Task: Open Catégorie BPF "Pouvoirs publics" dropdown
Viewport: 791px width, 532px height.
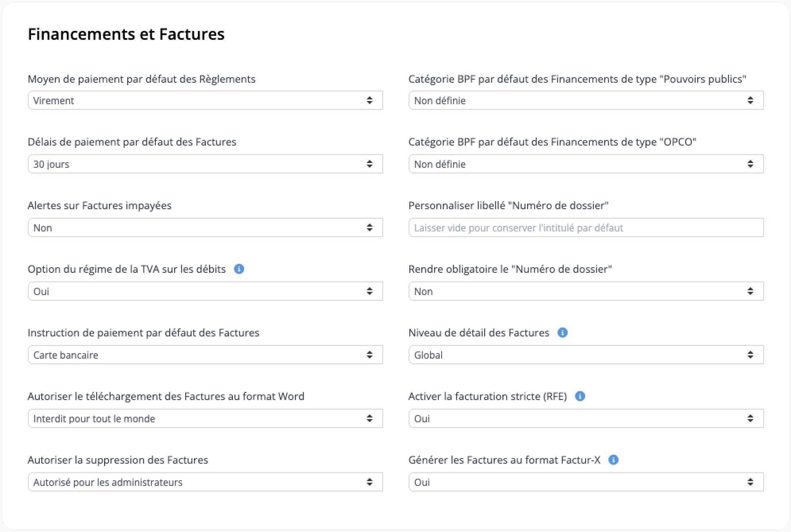Action: click(586, 100)
